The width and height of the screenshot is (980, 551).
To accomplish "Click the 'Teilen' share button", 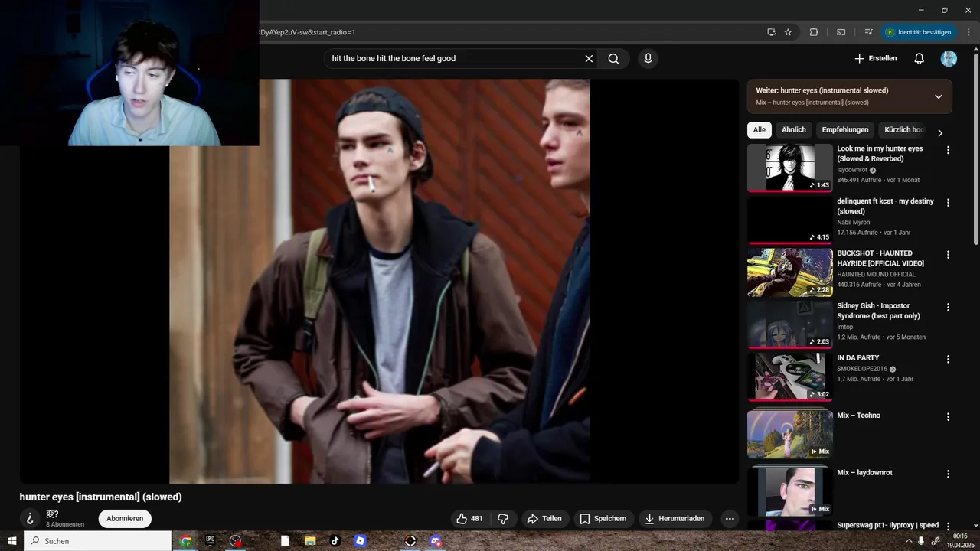I will click(544, 519).
